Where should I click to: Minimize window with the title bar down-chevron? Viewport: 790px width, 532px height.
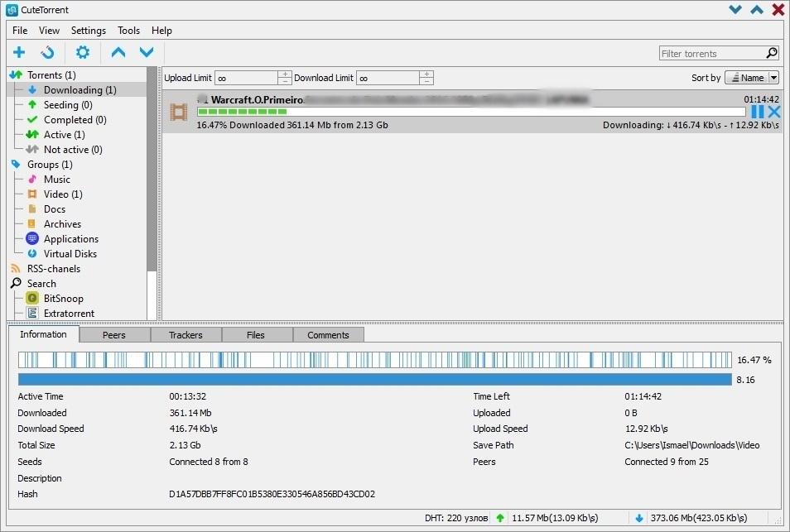(x=735, y=10)
